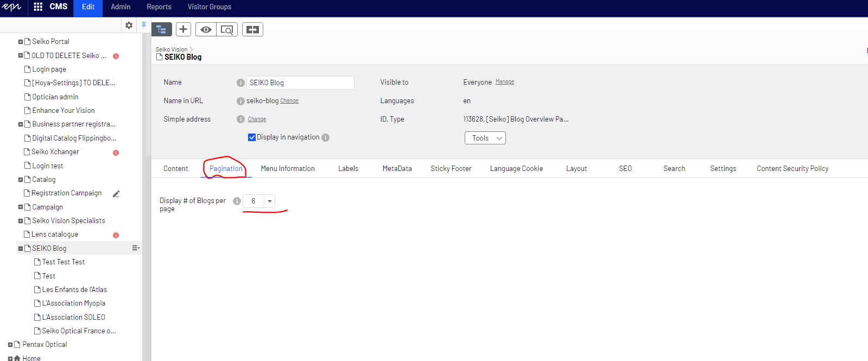Click the Name input field

[x=300, y=83]
